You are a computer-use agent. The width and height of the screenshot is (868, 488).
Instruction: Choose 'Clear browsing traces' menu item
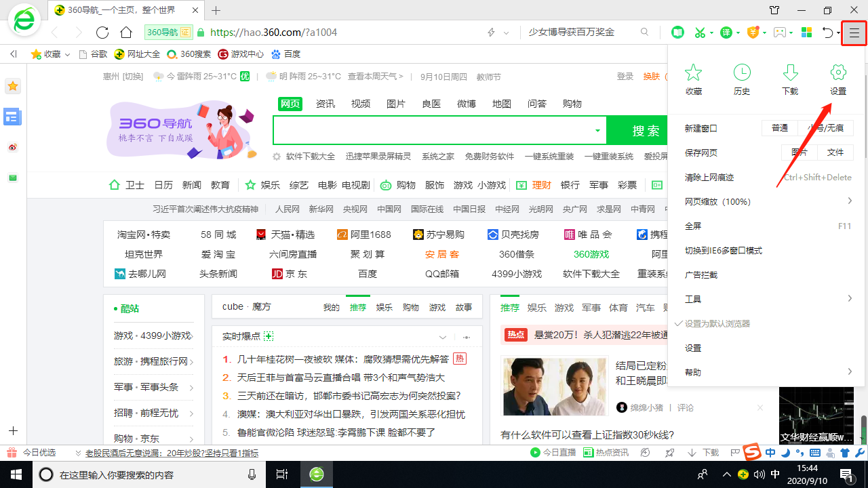pos(709,178)
